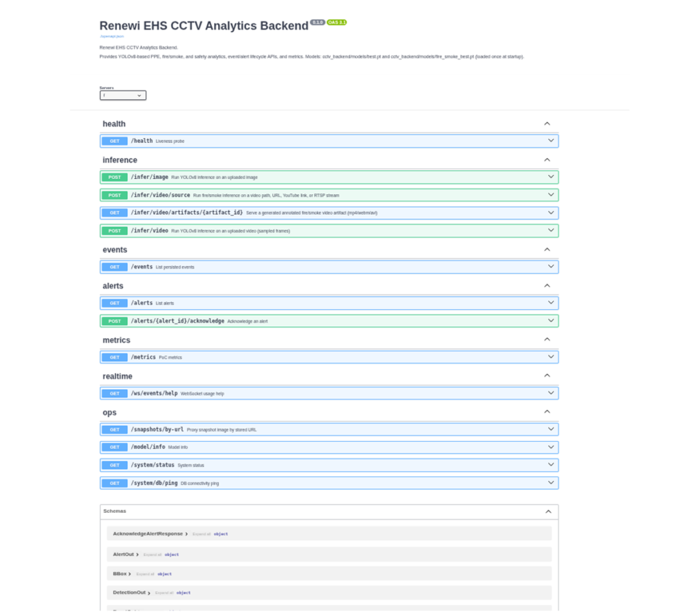Collapse the realtime section
The image size is (700, 616).
click(547, 376)
